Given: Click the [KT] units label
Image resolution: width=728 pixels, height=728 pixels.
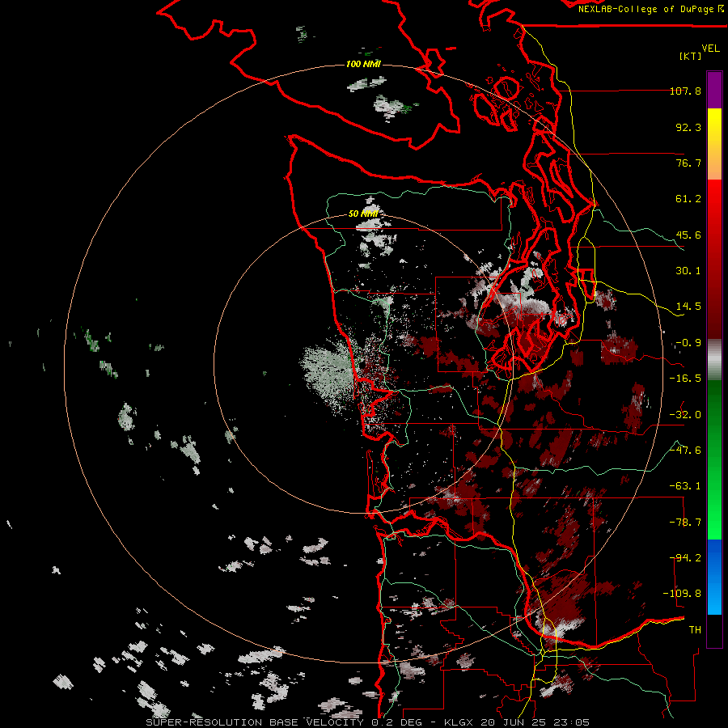Looking at the screenshot, I should 691,56.
